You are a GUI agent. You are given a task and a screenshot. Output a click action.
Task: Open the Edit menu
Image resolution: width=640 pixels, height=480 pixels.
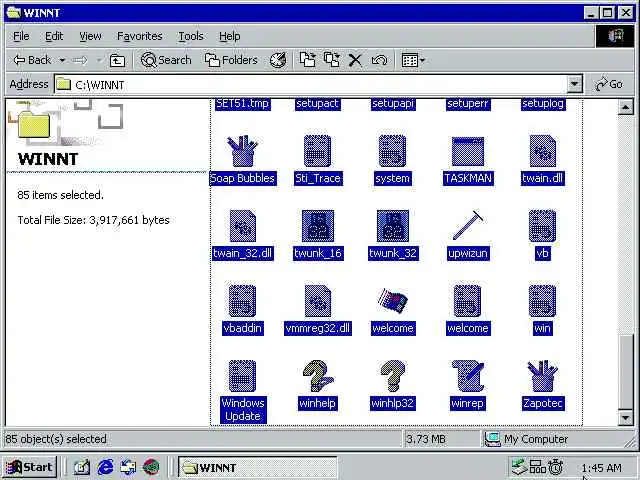tap(54, 36)
